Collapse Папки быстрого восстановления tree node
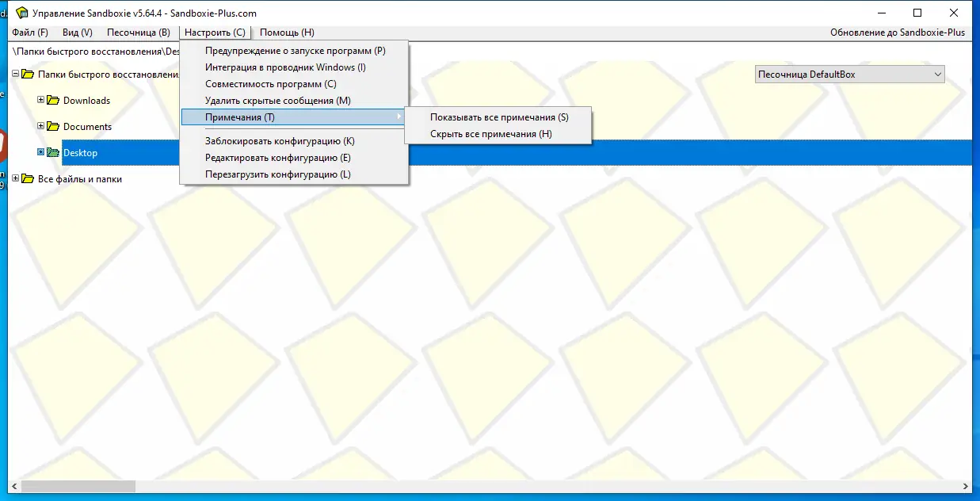The width and height of the screenshot is (980, 501). tap(16, 75)
